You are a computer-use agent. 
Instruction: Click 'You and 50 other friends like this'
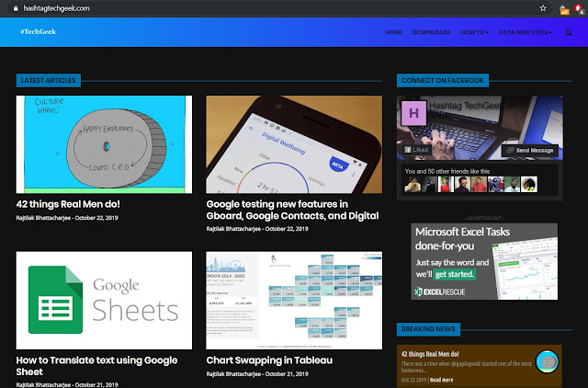pyautogui.click(x=447, y=171)
